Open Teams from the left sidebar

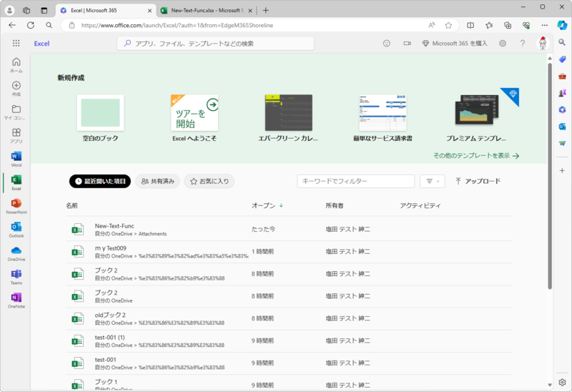coord(16,277)
